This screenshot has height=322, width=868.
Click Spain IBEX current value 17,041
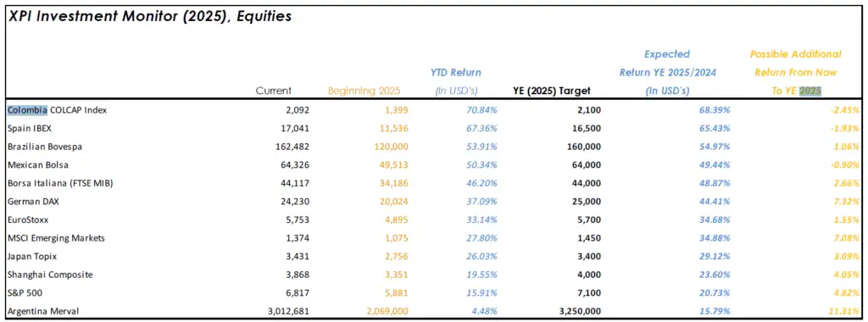tap(296, 128)
